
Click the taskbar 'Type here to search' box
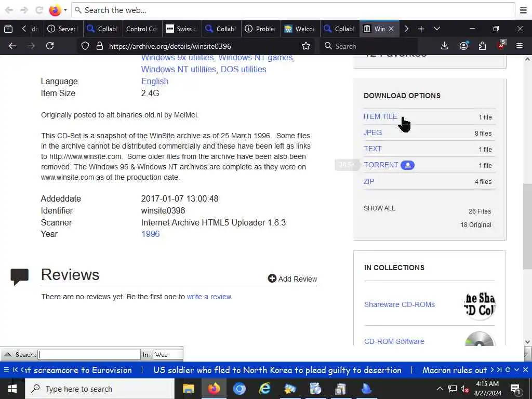(100, 389)
